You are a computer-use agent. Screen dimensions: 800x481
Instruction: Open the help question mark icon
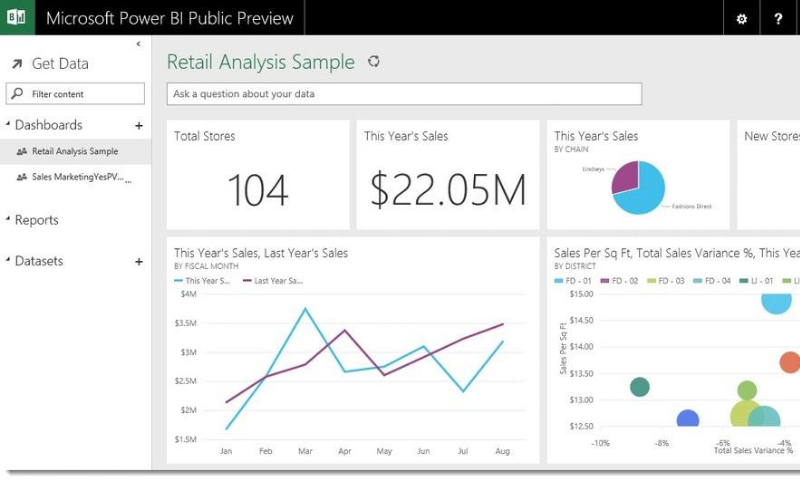778,19
